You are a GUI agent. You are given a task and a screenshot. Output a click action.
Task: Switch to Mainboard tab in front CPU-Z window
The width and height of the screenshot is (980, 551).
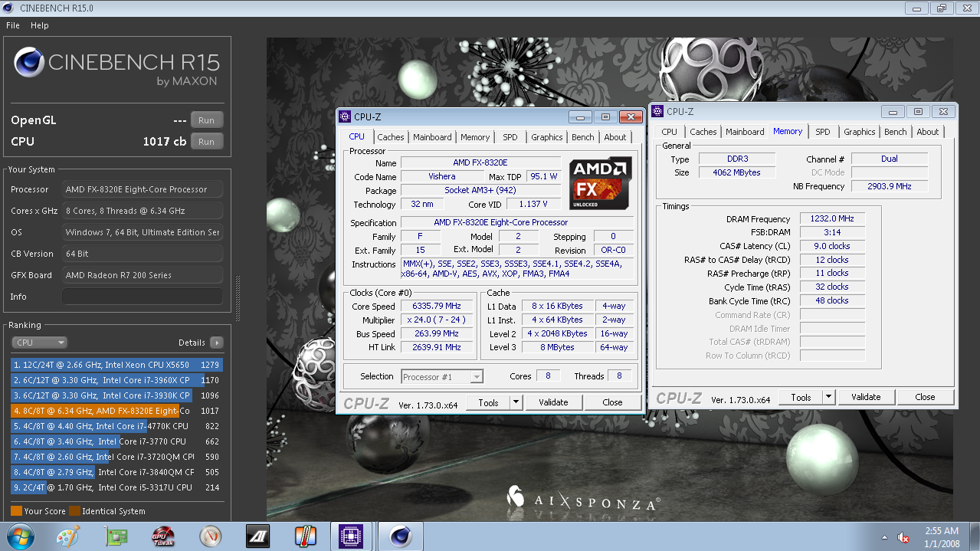432,137
